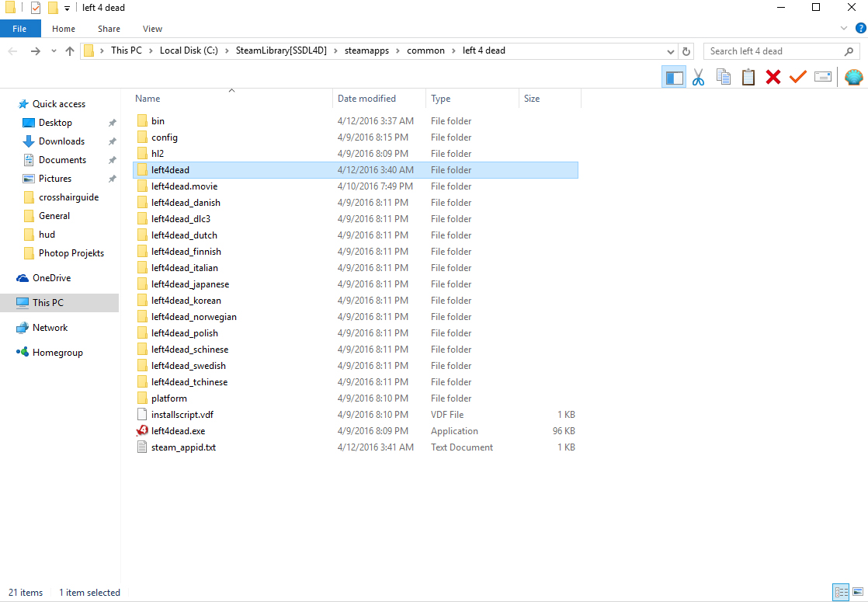Select Quick access in navigation pane

(x=59, y=104)
